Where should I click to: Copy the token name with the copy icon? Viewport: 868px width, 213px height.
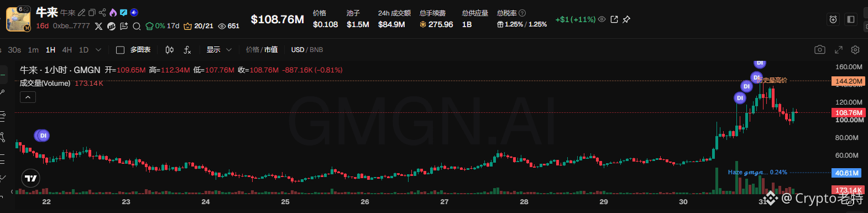click(92, 12)
